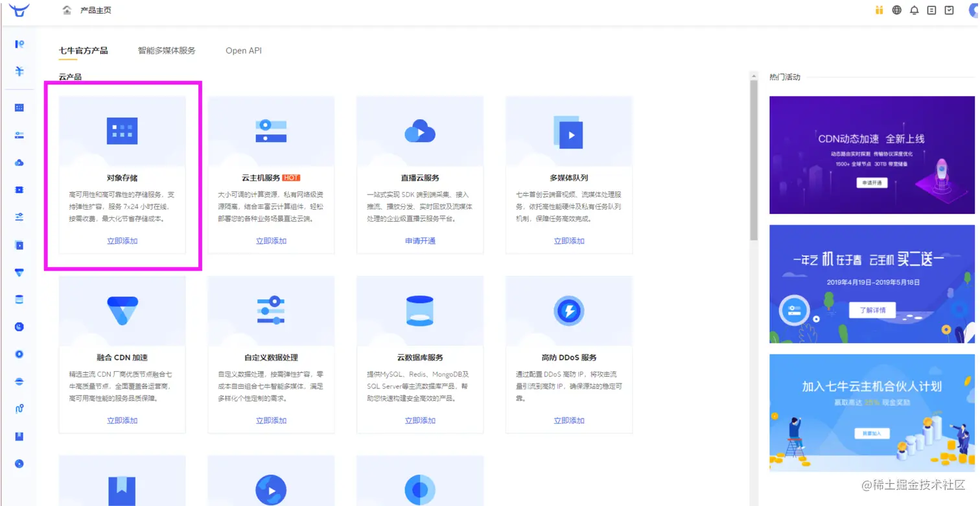Select the grid storage icon in sidebar

[x=19, y=108]
